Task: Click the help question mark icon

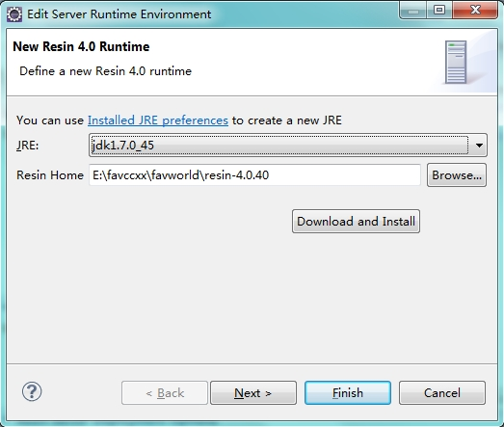Action: tap(32, 391)
